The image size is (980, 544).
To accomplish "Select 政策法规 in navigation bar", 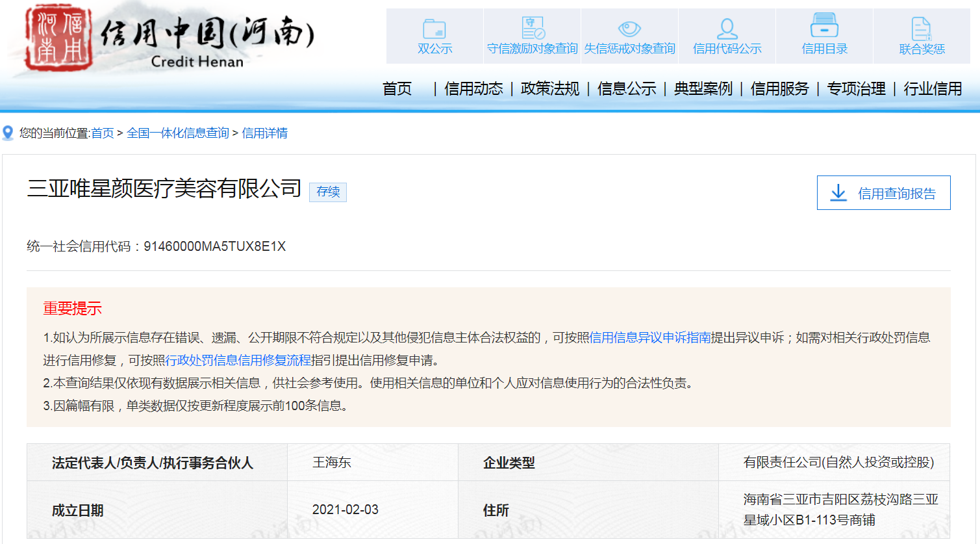I will [550, 89].
